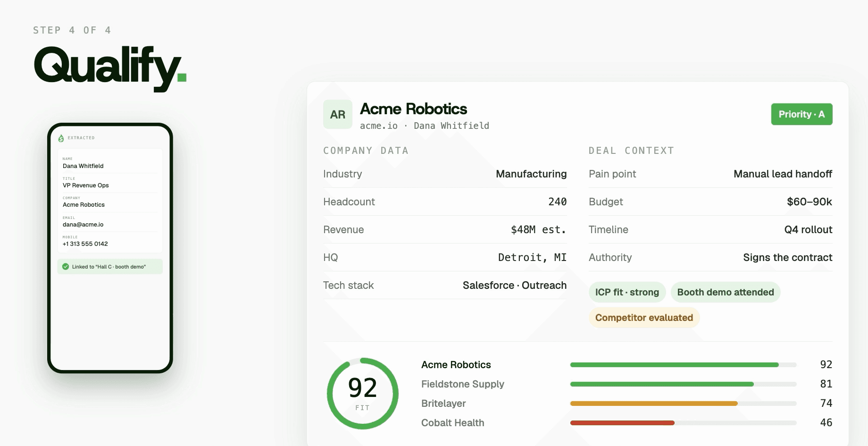The height and width of the screenshot is (446, 868).
Task: Click the Timeline row label
Action: pos(609,230)
